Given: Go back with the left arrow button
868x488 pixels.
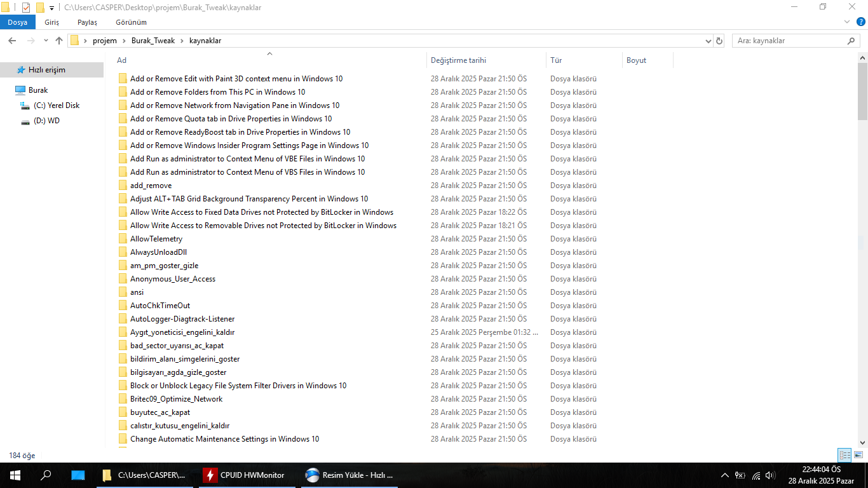Looking at the screenshot, I should coord(12,41).
